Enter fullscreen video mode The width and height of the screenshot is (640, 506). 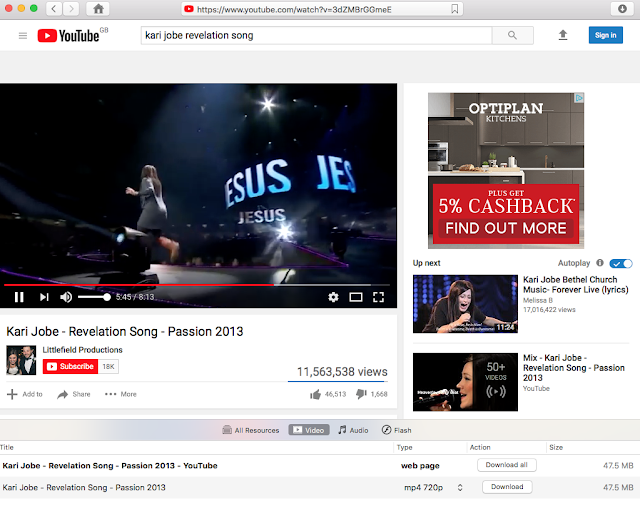tap(378, 297)
